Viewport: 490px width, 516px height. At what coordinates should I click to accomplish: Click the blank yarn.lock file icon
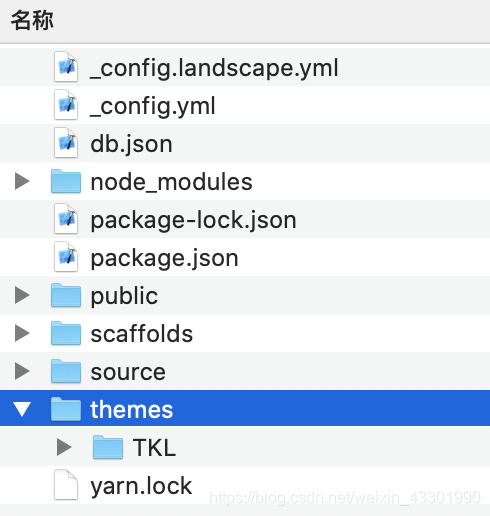(66, 485)
